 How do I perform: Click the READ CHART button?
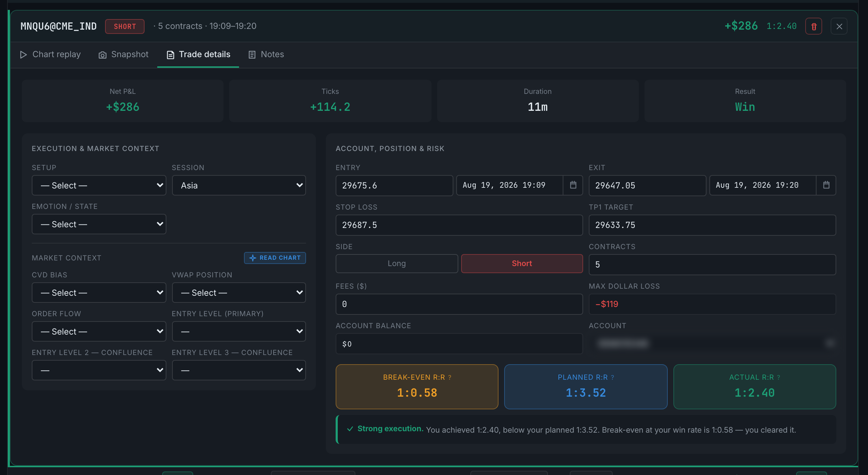click(x=275, y=258)
